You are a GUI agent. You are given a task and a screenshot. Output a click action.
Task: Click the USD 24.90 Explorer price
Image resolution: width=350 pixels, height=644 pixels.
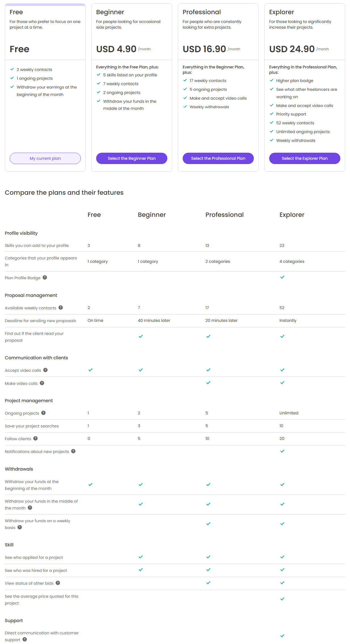tap(292, 49)
